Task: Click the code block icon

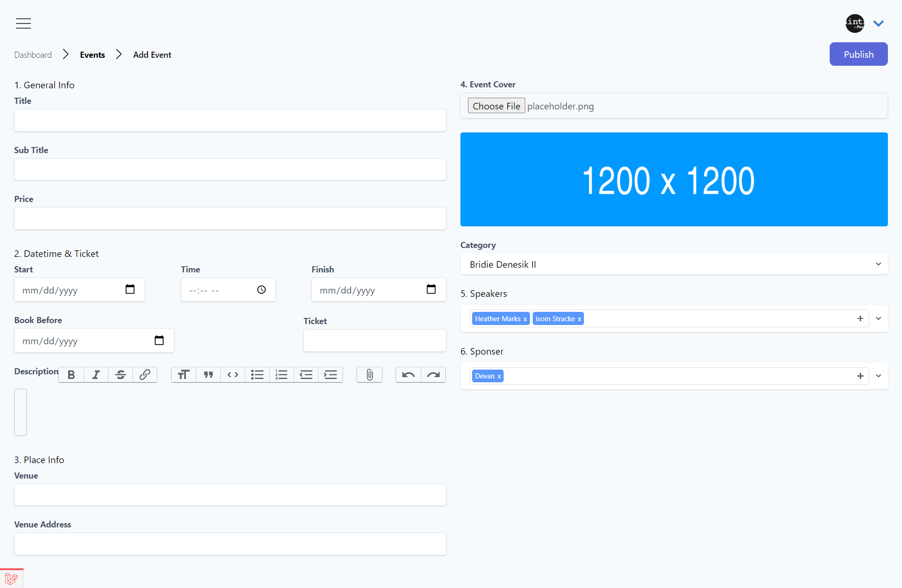Action: [x=233, y=375]
